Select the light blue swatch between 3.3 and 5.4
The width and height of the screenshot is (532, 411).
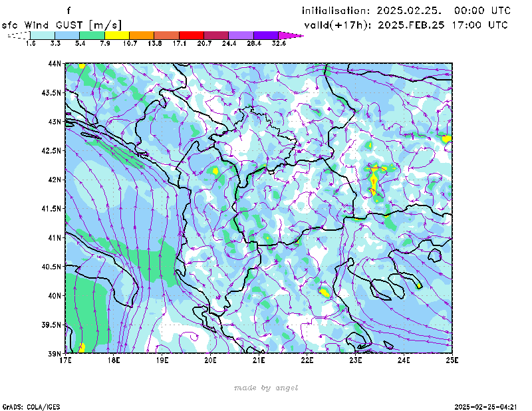(67, 35)
